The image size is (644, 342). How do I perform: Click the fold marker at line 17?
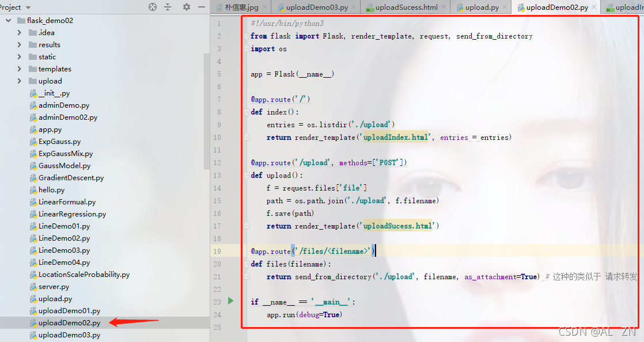click(x=247, y=226)
